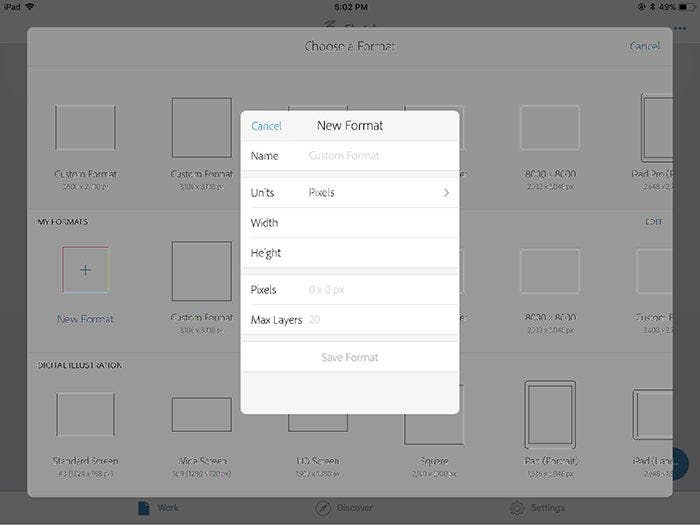Expand the Units chevron arrow

tap(446, 193)
